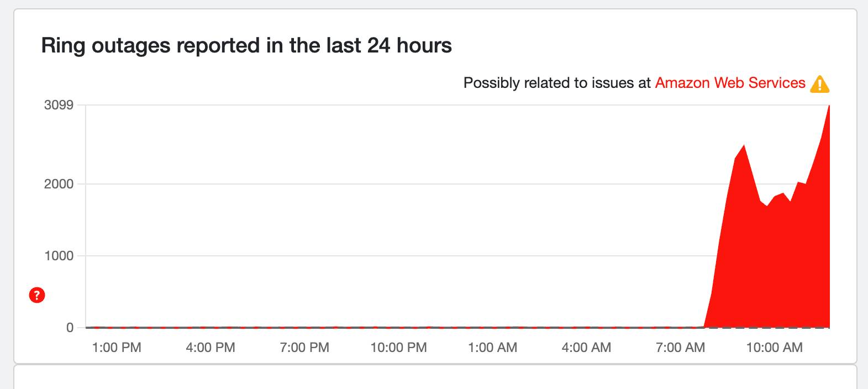Click the red question mark help icon
Image resolution: width=868 pixels, height=389 pixels.
coord(37,296)
